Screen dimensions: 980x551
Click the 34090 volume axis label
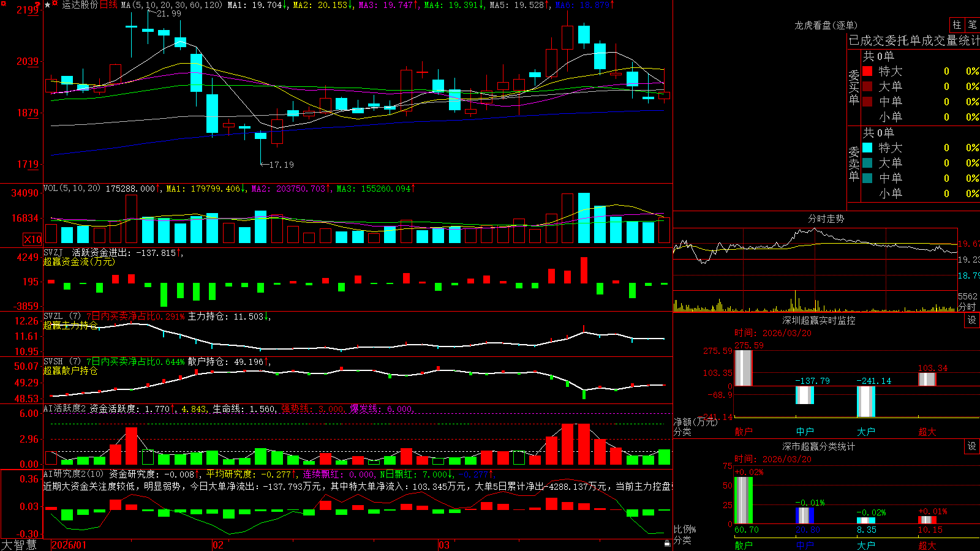(24, 193)
